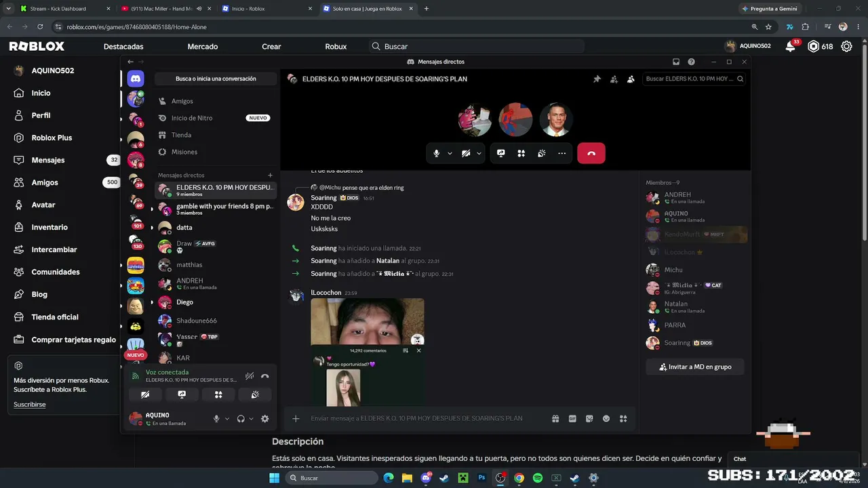Mute the microphone in the call controls

point(437,153)
